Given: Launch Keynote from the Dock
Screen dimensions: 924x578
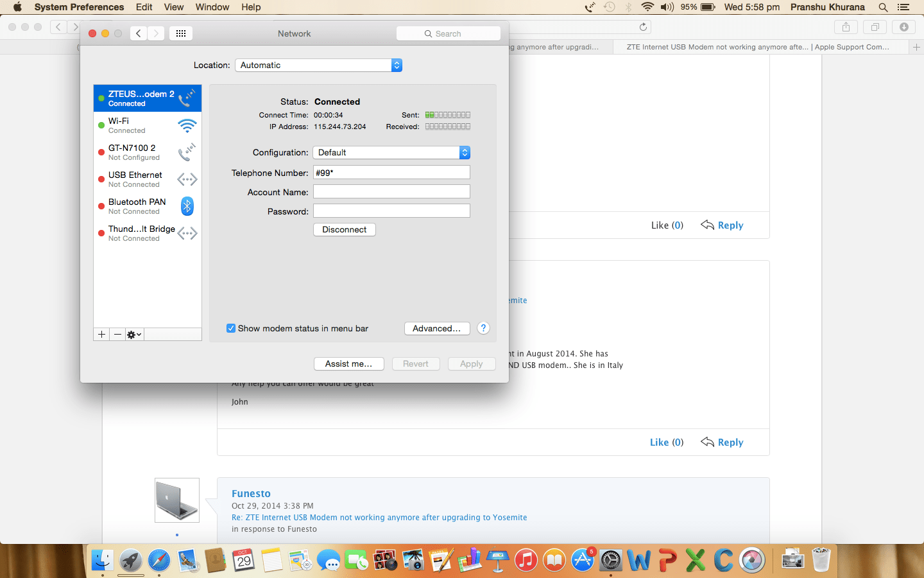Looking at the screenshot, I should [x=498, y=560].
